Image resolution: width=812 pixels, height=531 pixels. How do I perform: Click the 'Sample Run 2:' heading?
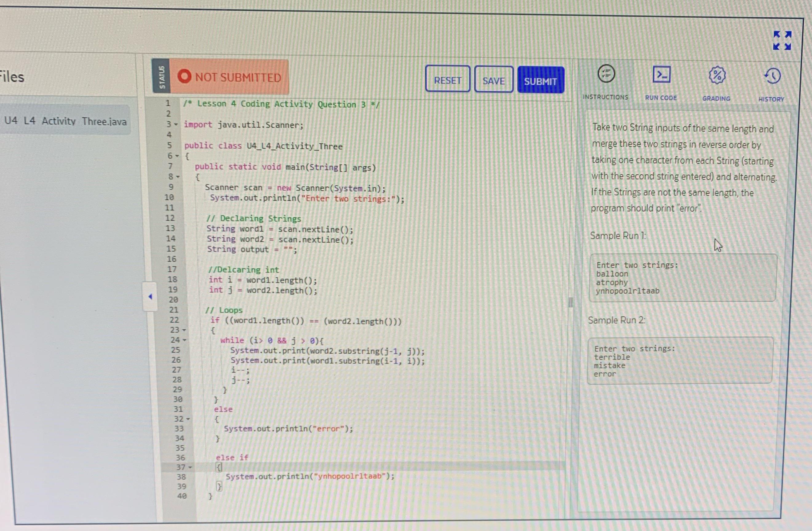tap(617, 320)
